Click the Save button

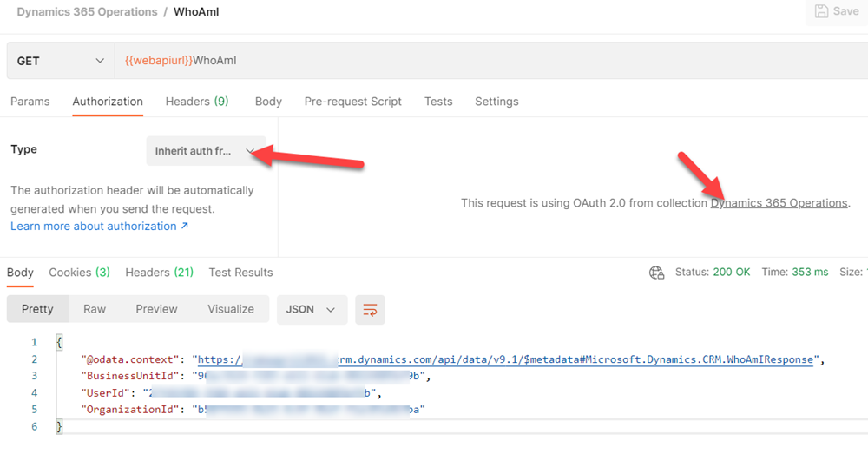tap(837, 11)
